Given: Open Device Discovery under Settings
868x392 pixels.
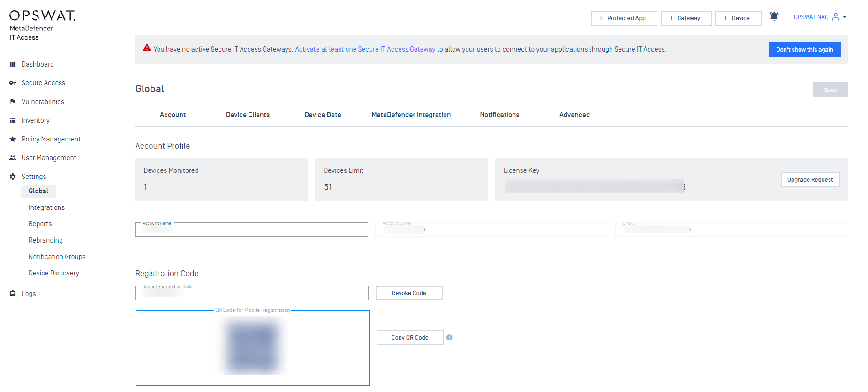Looking at the screenshot, I should 54,273.
